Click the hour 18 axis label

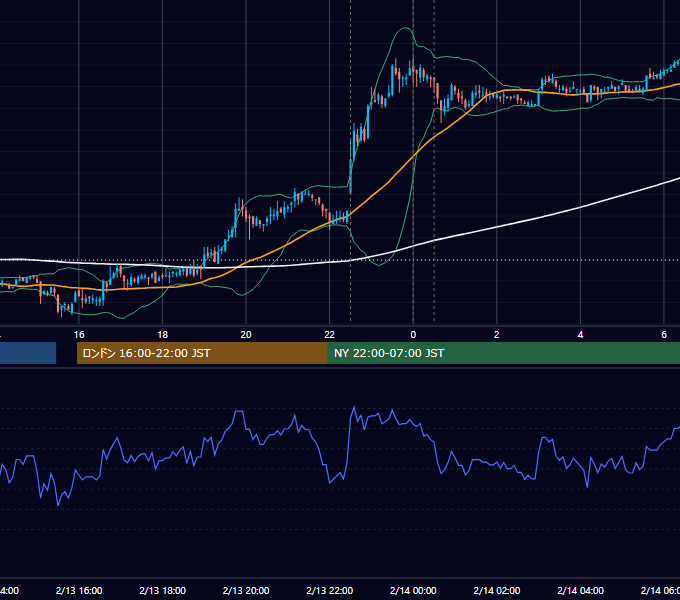(163, 335)
